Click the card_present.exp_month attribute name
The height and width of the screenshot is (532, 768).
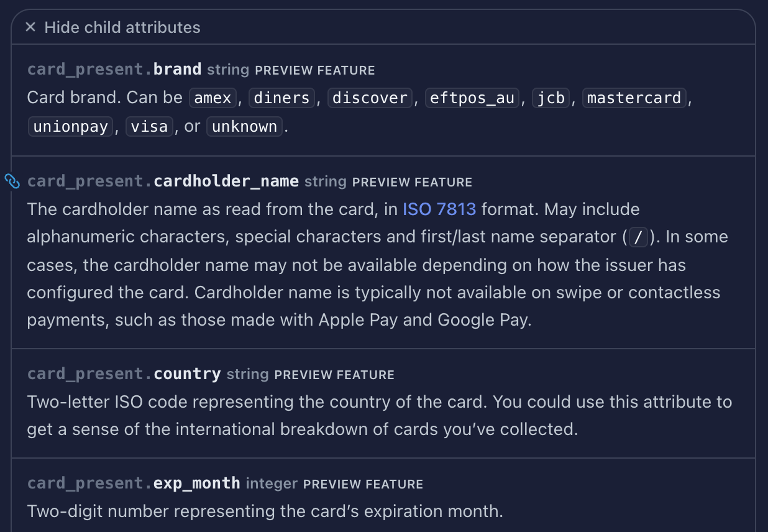click(x=134, y=483)
